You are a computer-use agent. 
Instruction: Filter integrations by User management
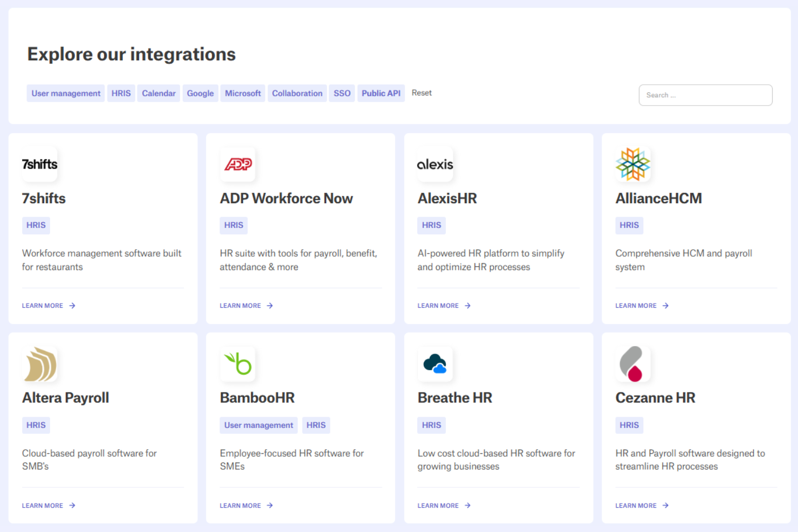pos(66,93)
